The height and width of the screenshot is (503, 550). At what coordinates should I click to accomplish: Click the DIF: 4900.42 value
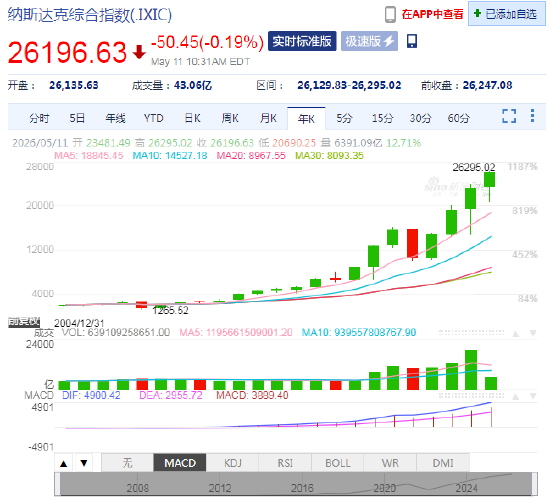pyautogui.click(x=91, y=396)
